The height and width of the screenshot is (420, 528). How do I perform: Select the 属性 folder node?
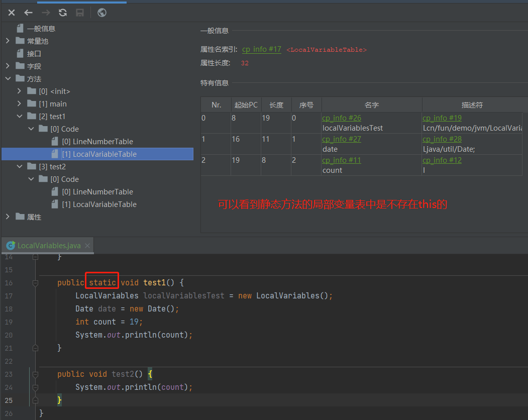tap(34, 217)
